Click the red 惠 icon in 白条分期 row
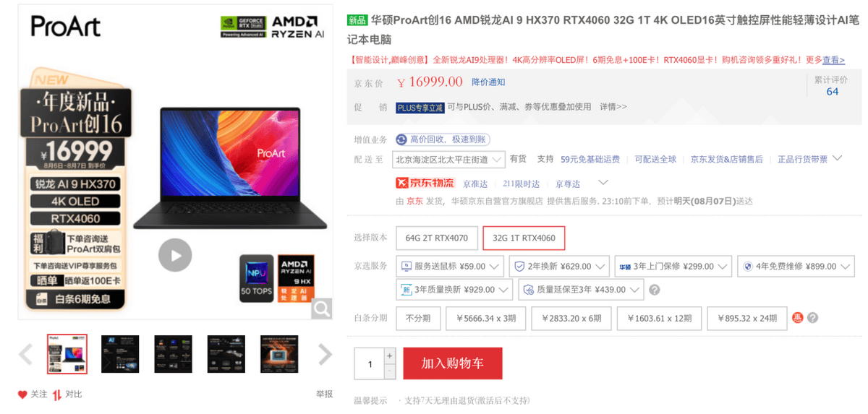This screenshot has width=868, height=414. 798,317
